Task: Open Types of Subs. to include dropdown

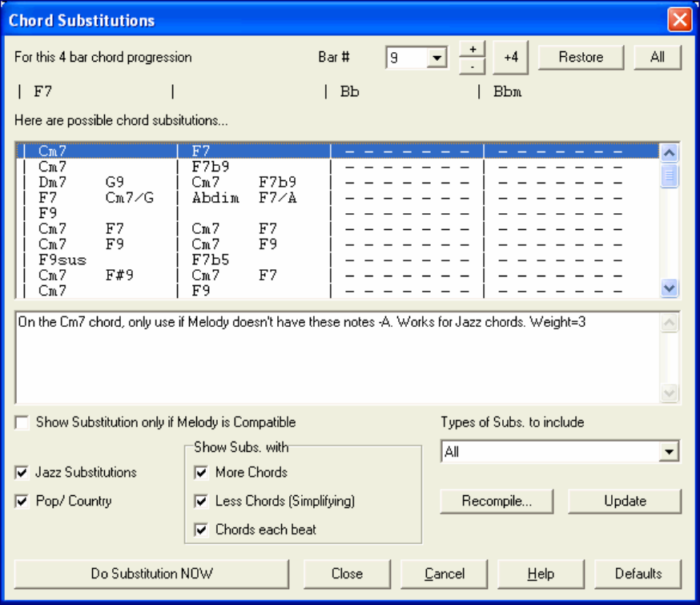Action: tap(669, 451)
